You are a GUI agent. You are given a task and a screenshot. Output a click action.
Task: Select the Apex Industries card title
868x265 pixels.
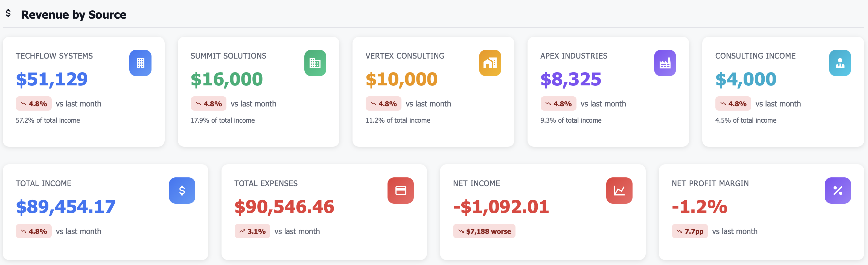[x=574, y=56]
